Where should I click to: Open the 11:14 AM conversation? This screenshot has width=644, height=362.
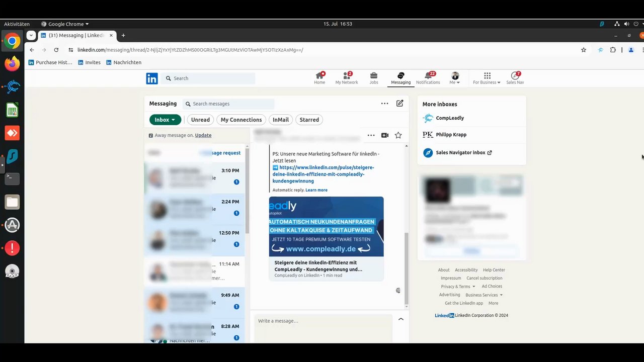pos(194,271)
